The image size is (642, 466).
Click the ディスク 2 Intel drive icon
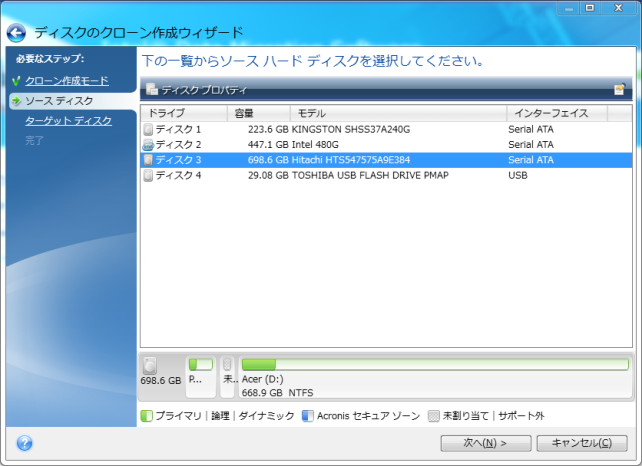tap(148, 145)
